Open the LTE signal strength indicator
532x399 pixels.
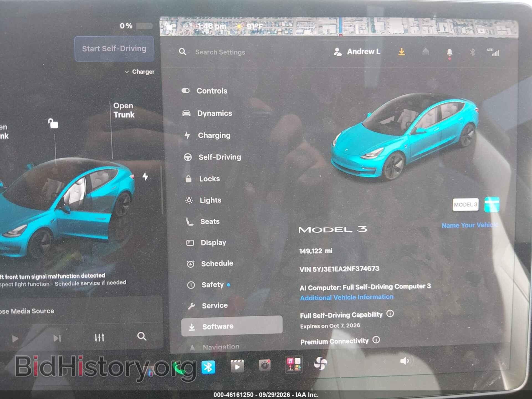(493, 52)
